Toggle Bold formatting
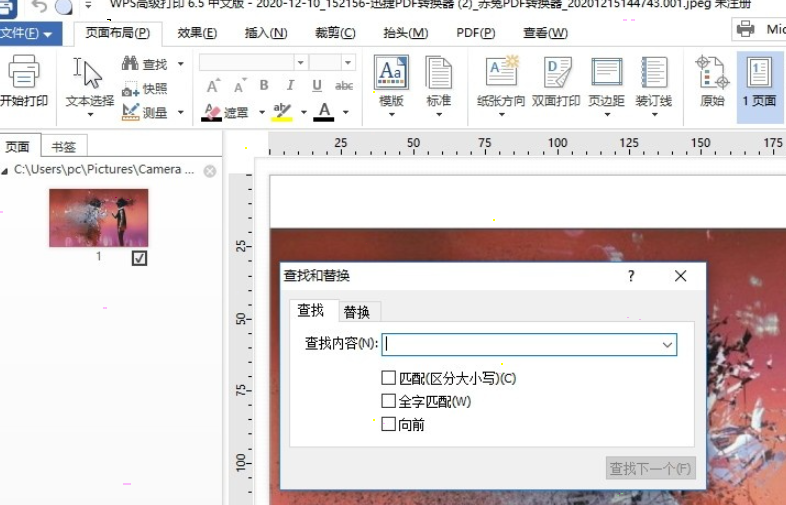This screenshot has width=786, height=505. pyautogui.click(x=264, y=85)
